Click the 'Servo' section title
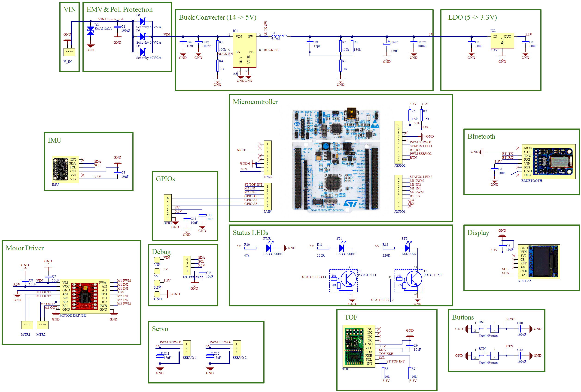581x392 pixels. click(x=160, y=329)
